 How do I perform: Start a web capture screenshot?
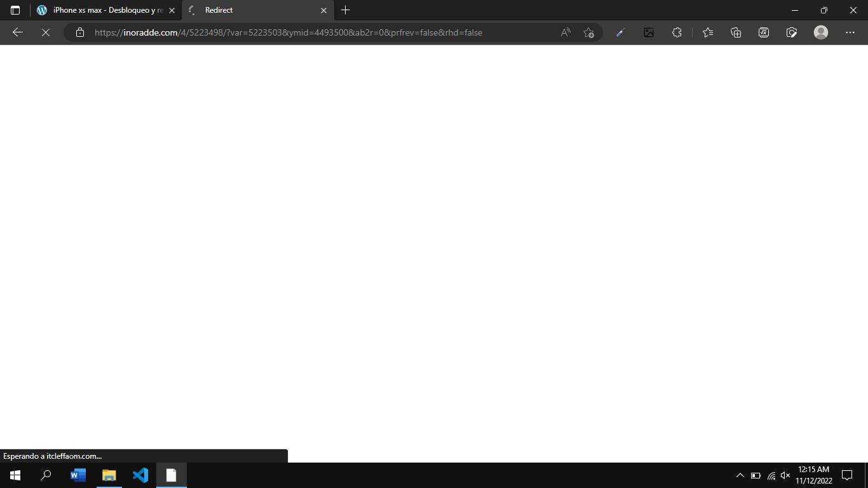(x=792, y=32)
